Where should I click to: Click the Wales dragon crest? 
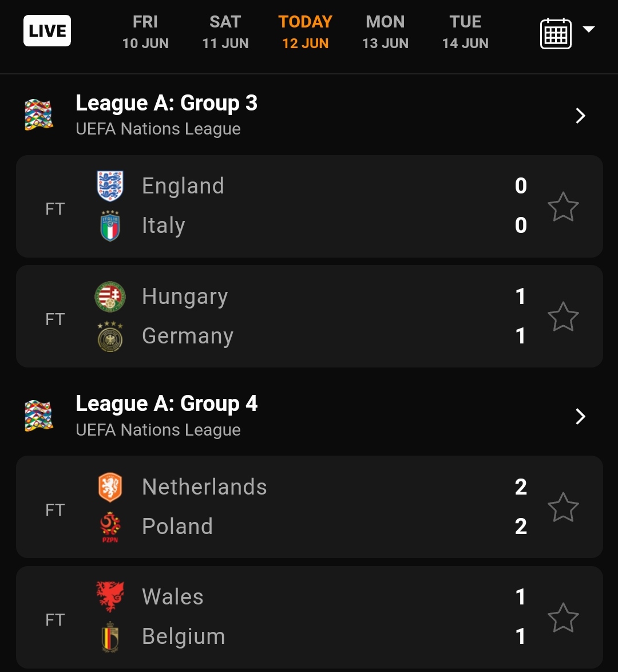[110, 596]
